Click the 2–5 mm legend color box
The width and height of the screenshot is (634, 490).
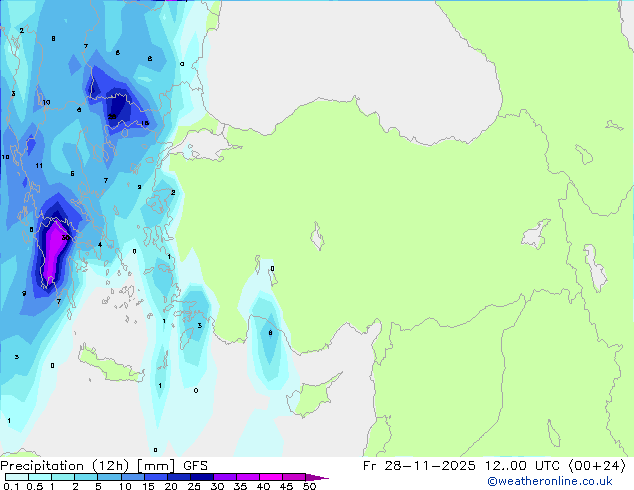[86, 477]
